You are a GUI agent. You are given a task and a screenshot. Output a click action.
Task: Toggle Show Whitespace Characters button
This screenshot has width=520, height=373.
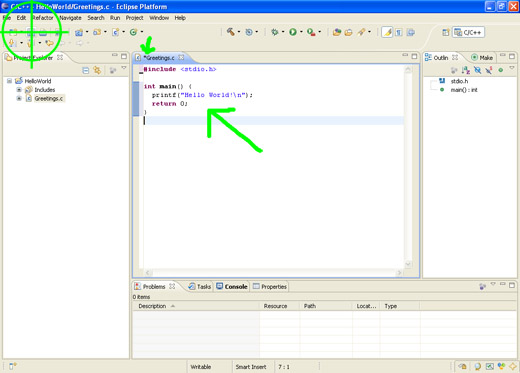point(399,32)
